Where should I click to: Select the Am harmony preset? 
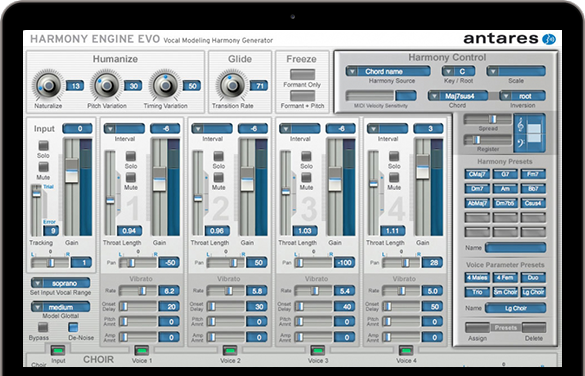[505, 188]
